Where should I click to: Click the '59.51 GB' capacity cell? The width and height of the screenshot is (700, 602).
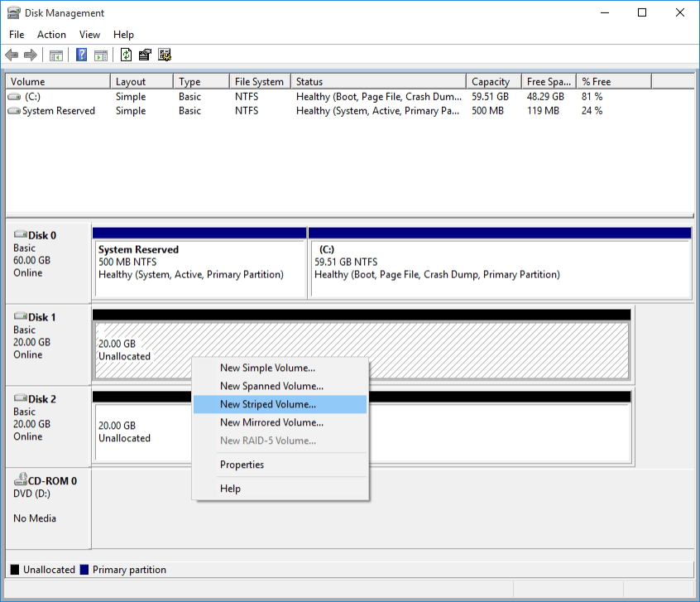(490, 97)
